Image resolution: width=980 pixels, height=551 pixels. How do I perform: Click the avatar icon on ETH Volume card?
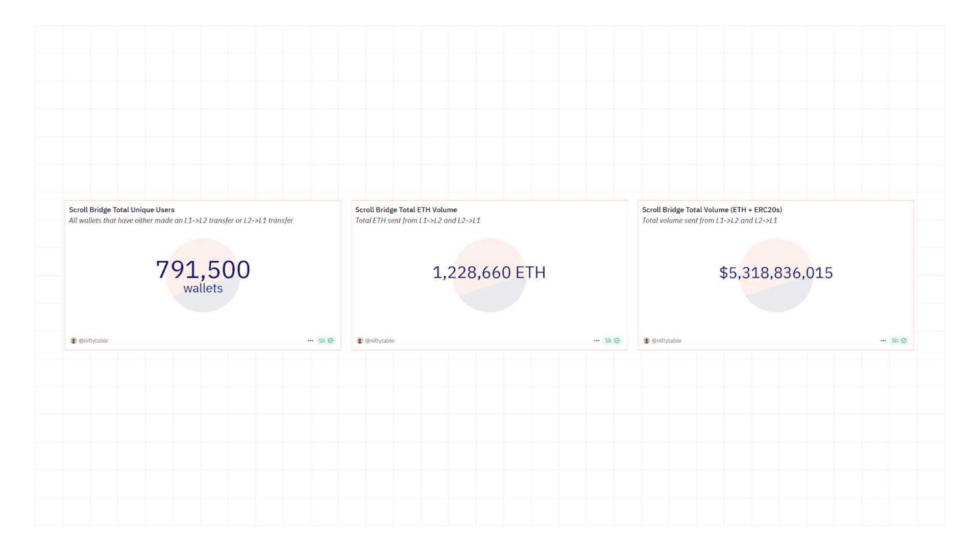[359, 340]
